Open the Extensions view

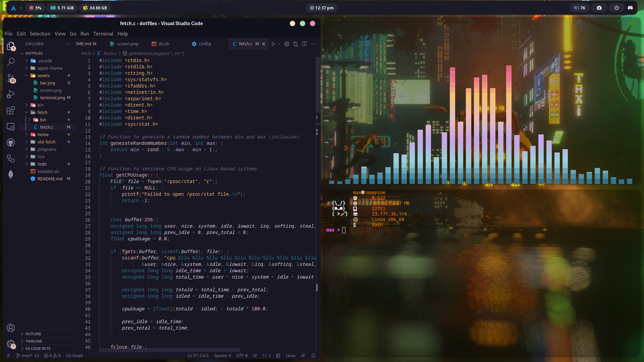11,110
